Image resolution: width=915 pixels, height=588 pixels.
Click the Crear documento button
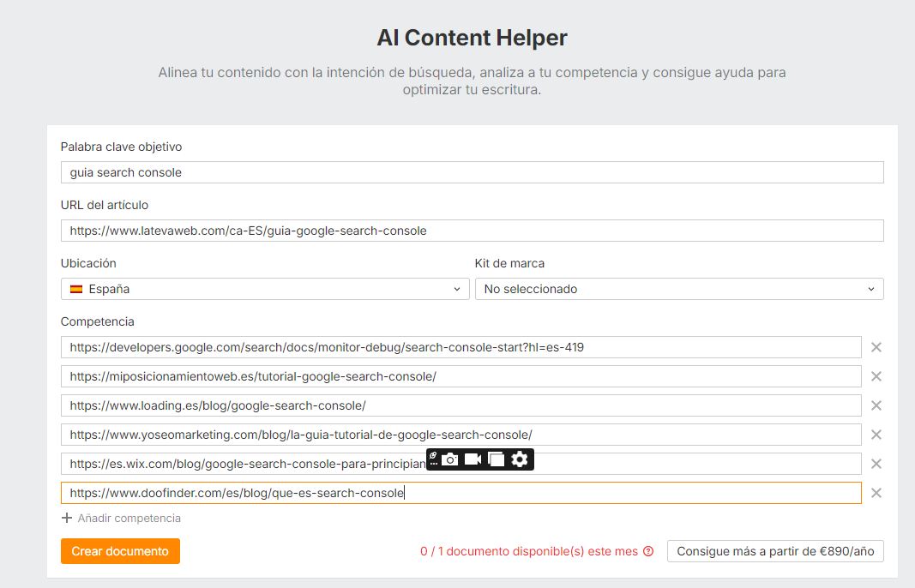tap(120, 551)
